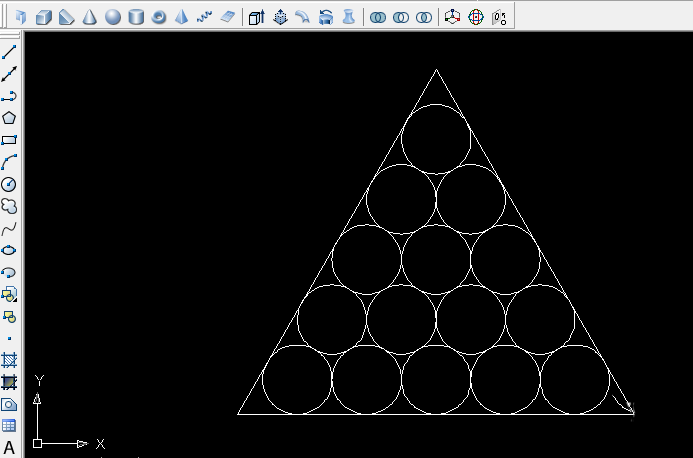693x458 pixels.
Task: Activate the Extrude command
Action: click(x=256, y=17)
